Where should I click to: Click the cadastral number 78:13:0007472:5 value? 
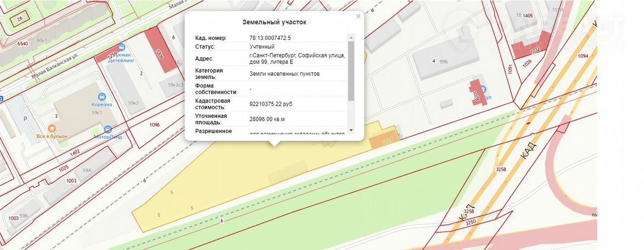point(270,38)
